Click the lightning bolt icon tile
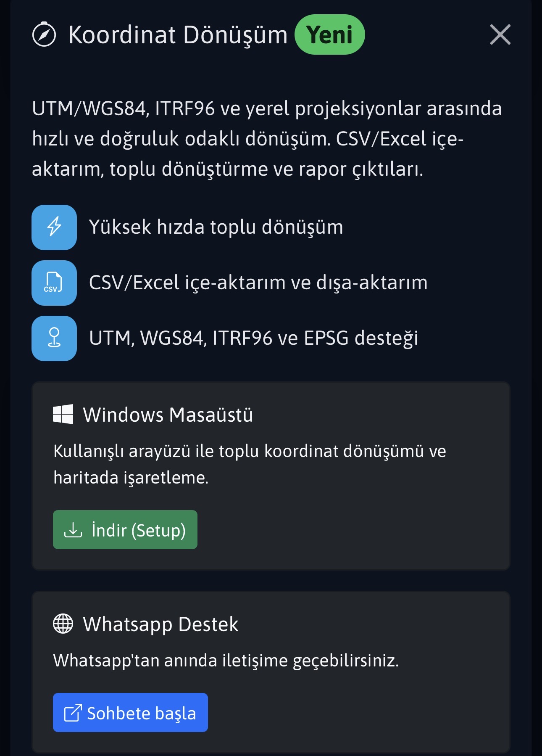The image size is (542, 756). pyautogui.click(x=54, y=227)
